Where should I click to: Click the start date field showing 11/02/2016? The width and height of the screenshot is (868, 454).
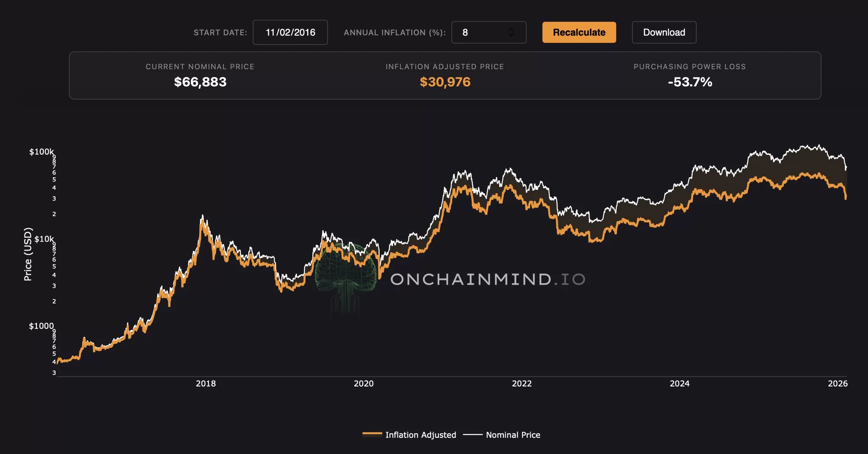(290, 32)
